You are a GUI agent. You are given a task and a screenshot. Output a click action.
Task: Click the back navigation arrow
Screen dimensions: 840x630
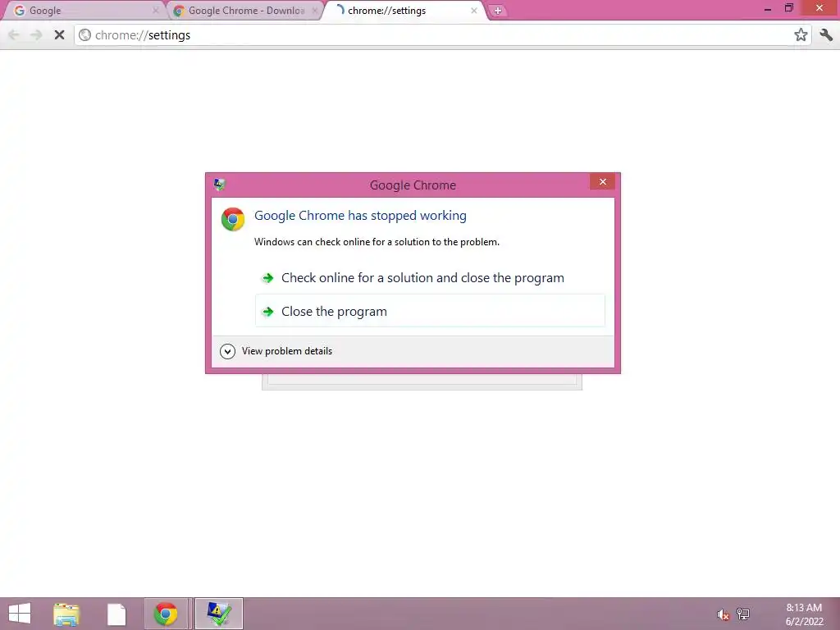14,34
